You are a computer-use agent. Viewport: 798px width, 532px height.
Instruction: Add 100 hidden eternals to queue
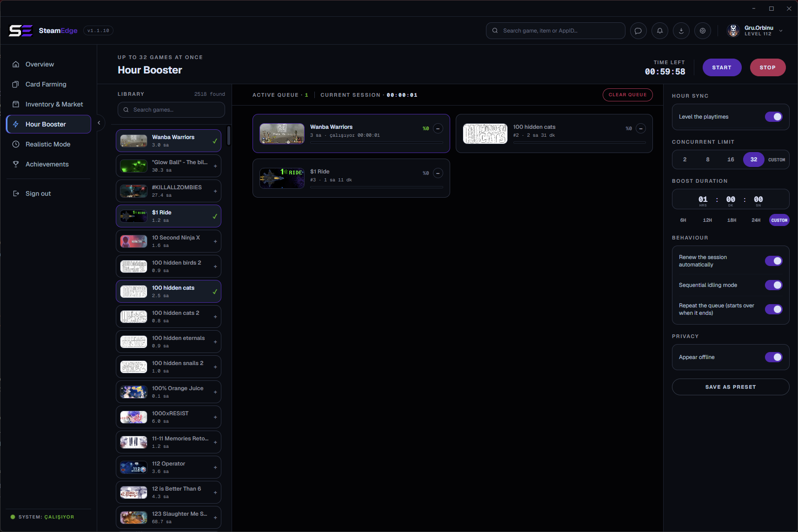215,342
